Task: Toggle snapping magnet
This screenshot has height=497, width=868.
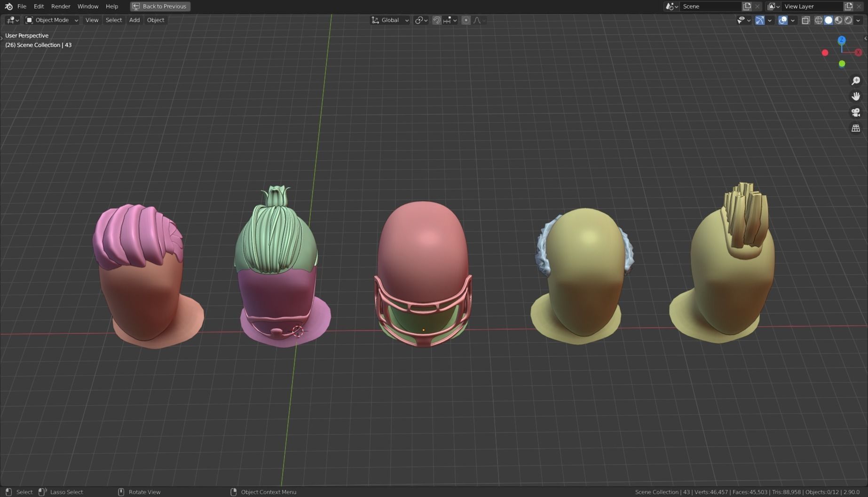Action: coord(436,20)
